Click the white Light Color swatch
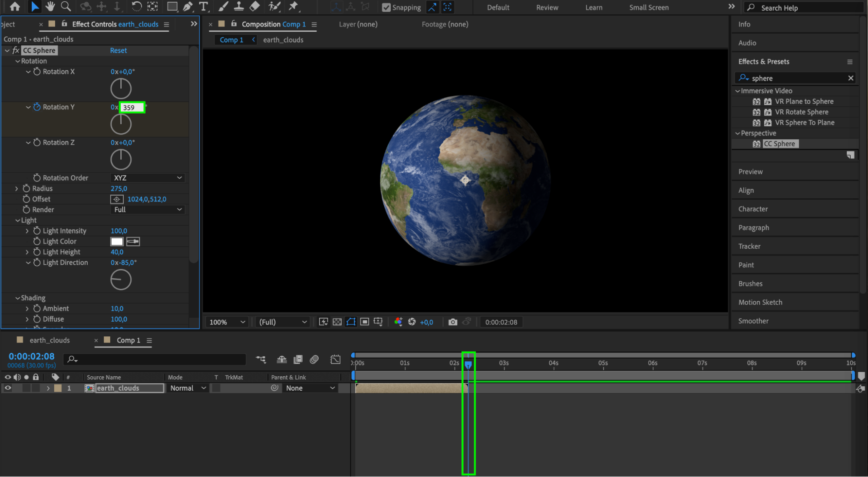Viewport: 868px width, 477px height. pyautogui.click(x=117, y=241)
